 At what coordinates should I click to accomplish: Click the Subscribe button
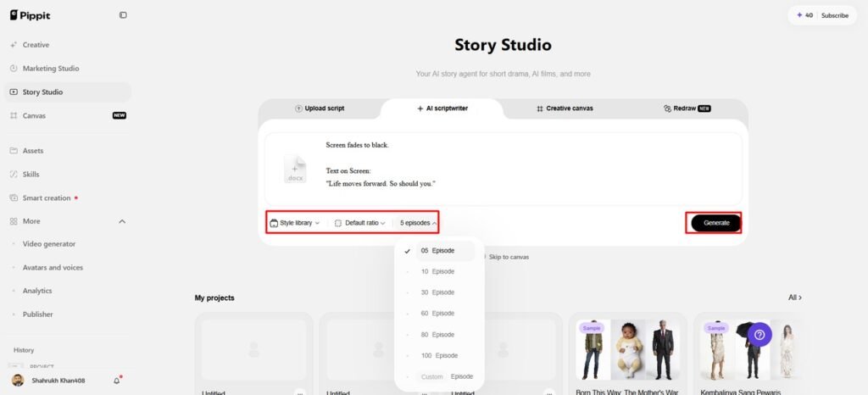tap(835, 15)
